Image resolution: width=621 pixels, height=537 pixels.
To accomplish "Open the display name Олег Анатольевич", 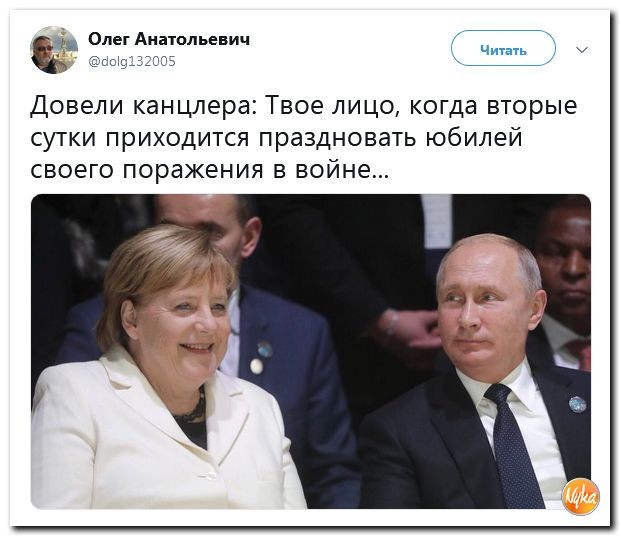I will tap(169, 39).
